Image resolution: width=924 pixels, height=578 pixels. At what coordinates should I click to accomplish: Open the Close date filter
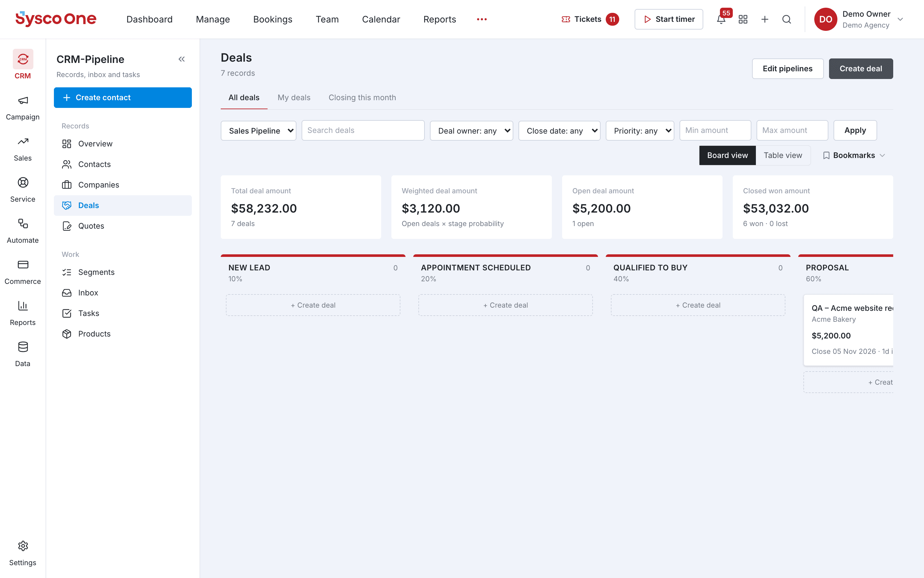(559, 131)
